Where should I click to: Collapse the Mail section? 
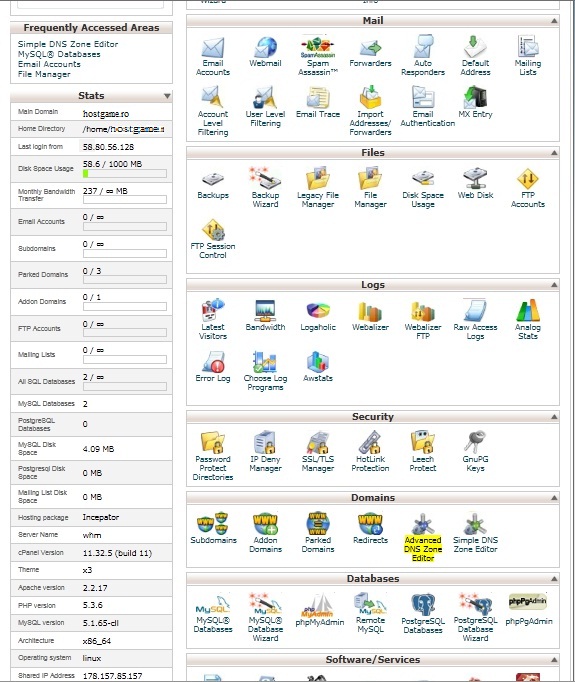tap(554, 21)
